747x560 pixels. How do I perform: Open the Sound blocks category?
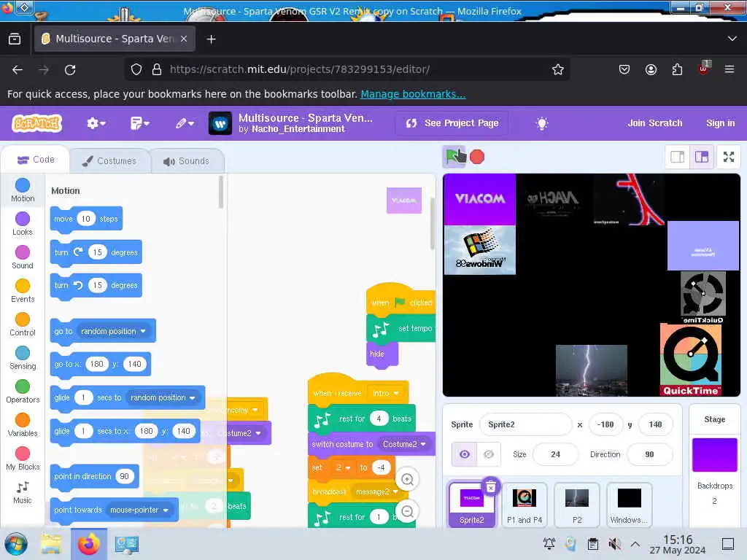(x=23, y=257)
